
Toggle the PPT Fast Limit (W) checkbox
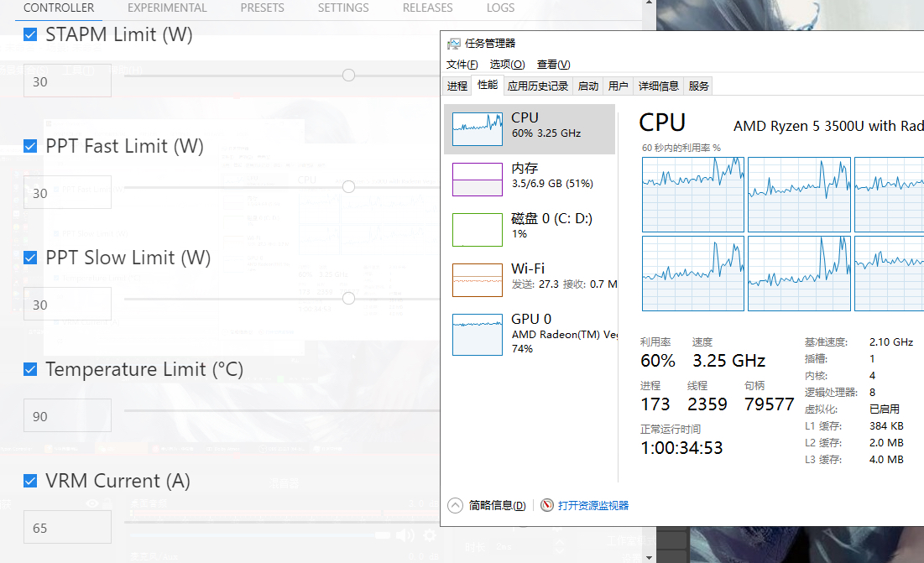click(x=30, y=146)
